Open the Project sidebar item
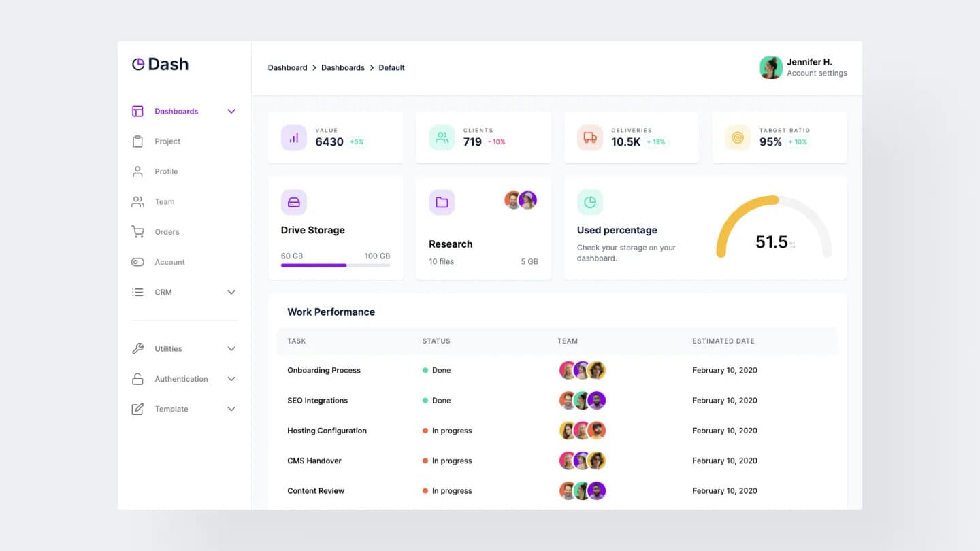 click(167, 141)
